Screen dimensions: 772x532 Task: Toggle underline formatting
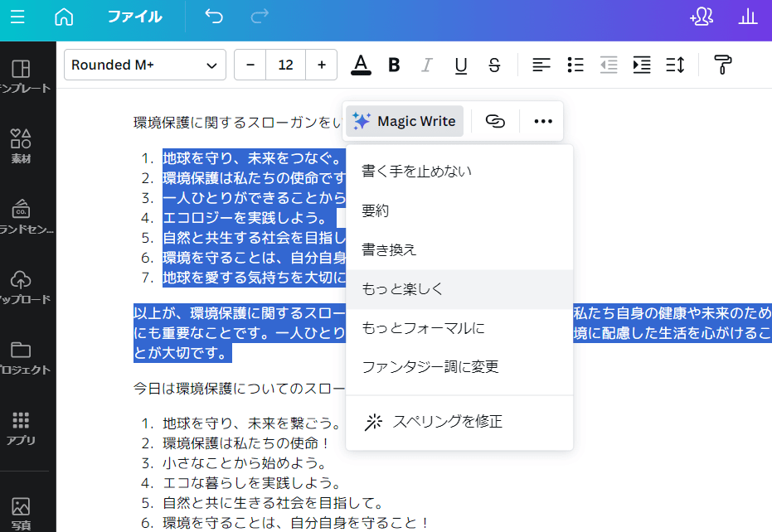click(461, 65)
